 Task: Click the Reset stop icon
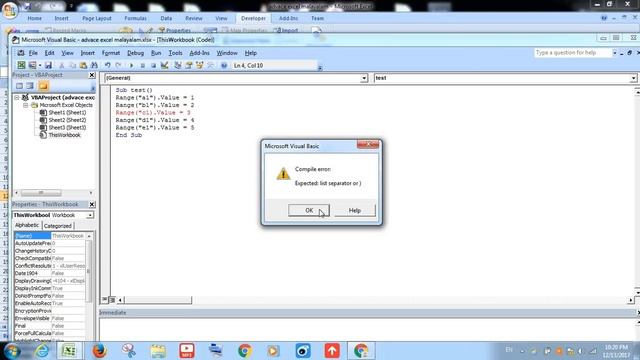(x=153, y=65)
